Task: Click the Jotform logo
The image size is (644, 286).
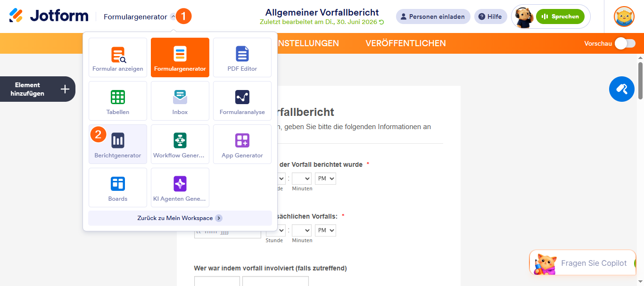Action: tap(49, 16)
